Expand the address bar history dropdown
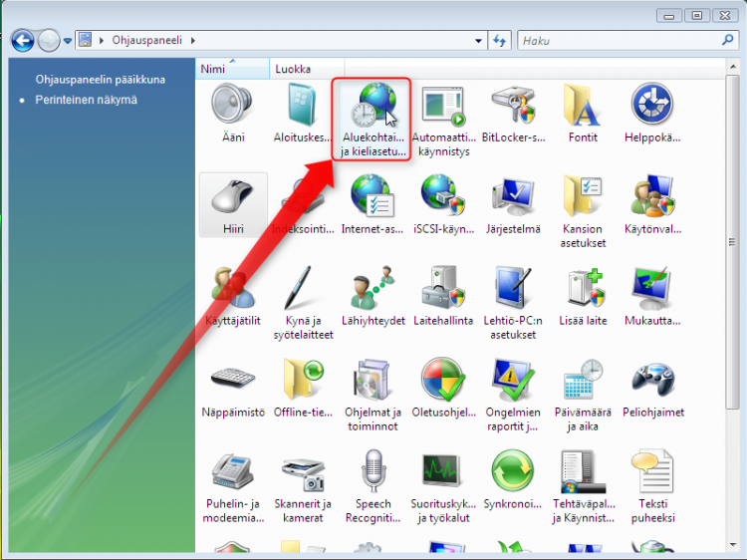This screenshot has width=747, height=560. pyautogui.click(x=478, y=41)
